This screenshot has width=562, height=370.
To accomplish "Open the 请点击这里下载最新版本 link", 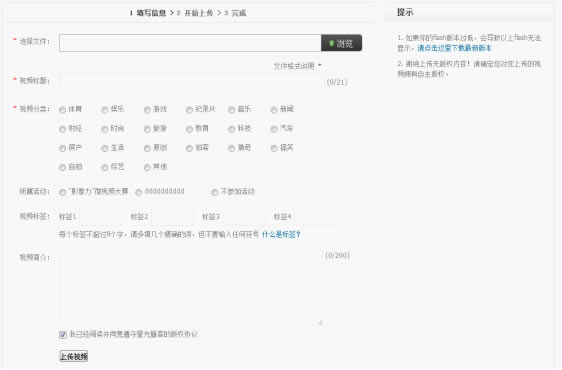I will tap(454, 48).
